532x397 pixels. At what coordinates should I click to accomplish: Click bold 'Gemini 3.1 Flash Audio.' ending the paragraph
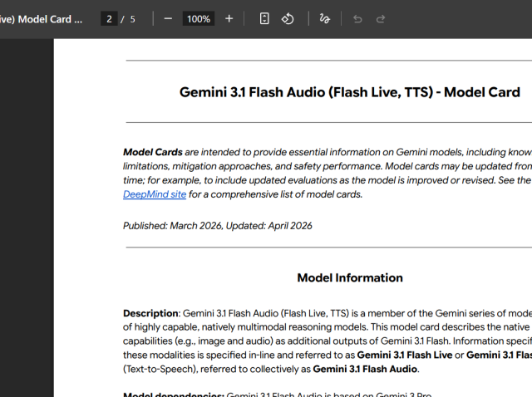pyautogui.click(x=366, y=369)
